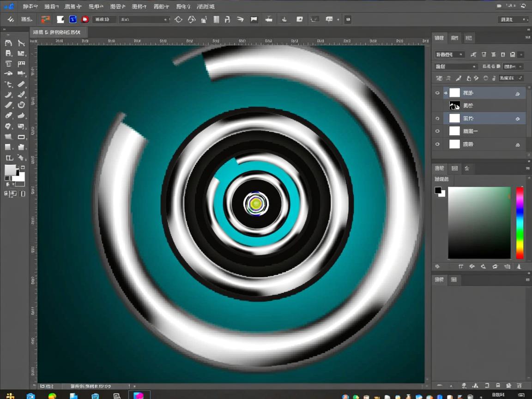Open the Windows Start button on the taskbar
The image size is (532, 399).
tap(10, 396)
